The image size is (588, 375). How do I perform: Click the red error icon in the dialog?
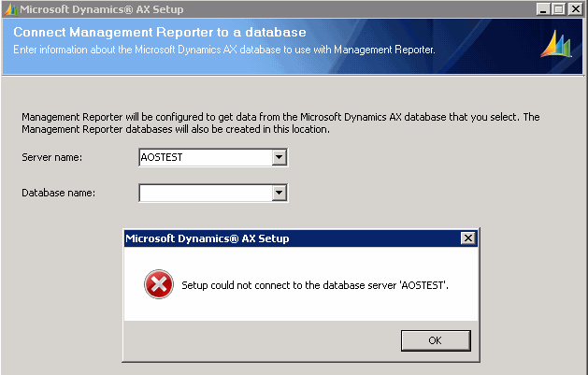158,284
